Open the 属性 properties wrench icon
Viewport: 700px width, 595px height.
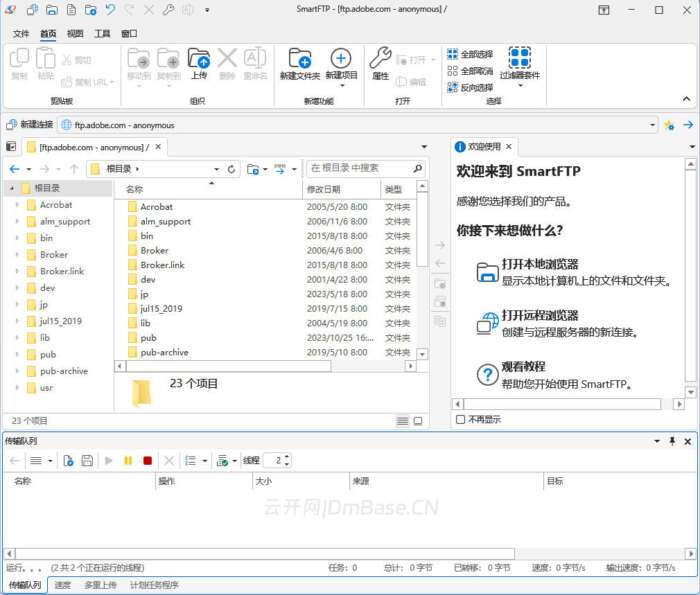click(x=380, y=58)
